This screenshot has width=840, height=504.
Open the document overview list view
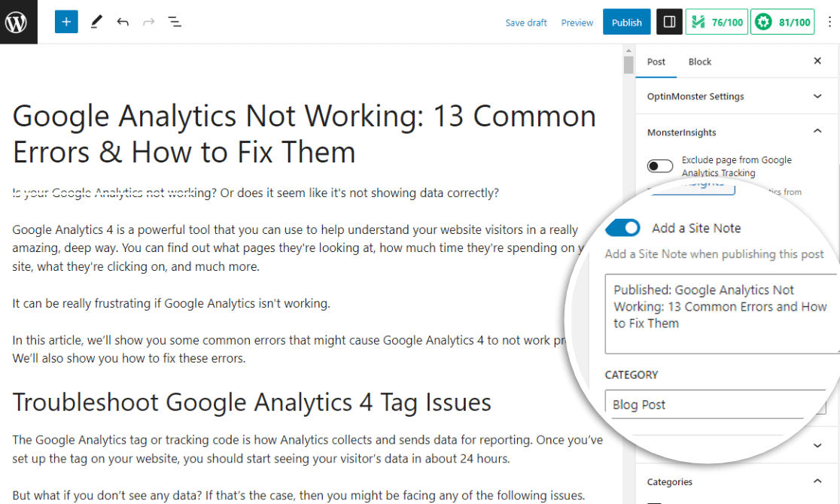175,22
